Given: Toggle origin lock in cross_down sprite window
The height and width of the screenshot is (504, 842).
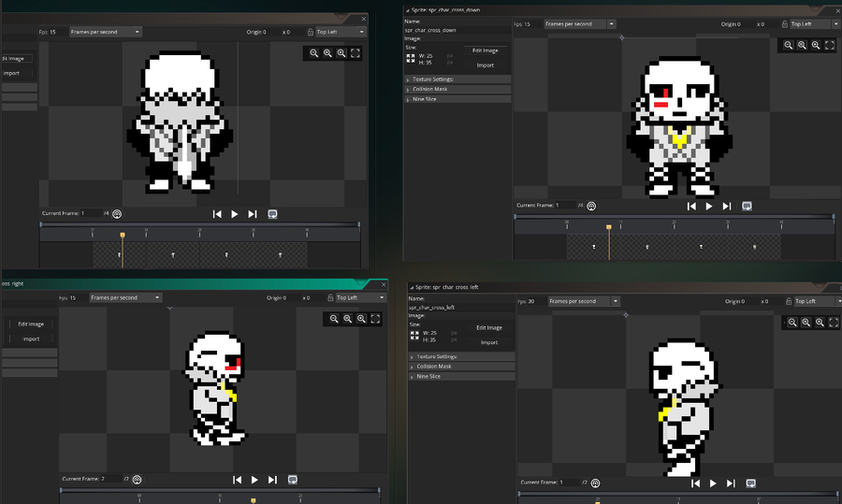Looking at the screenshot, I should tap(785, 24).
